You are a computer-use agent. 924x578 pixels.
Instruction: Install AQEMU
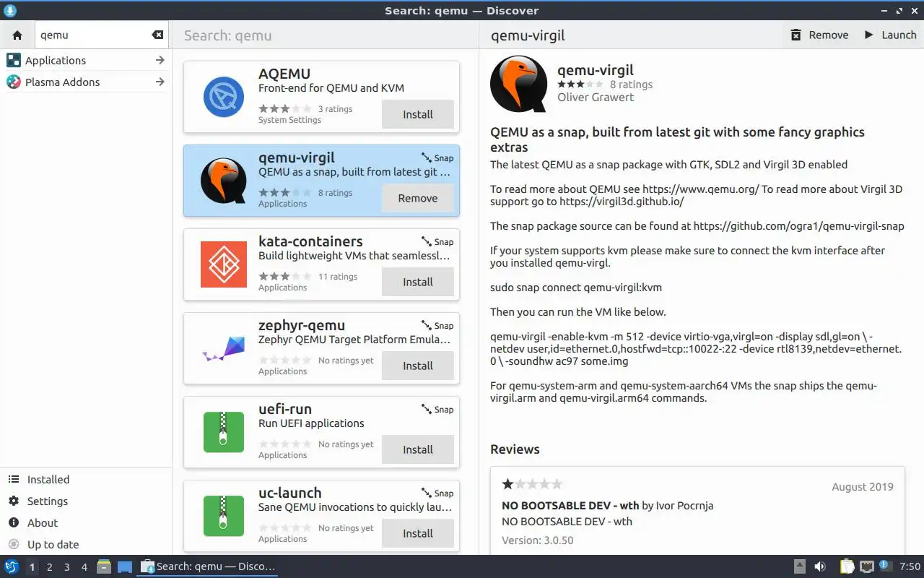click(417, 114)
